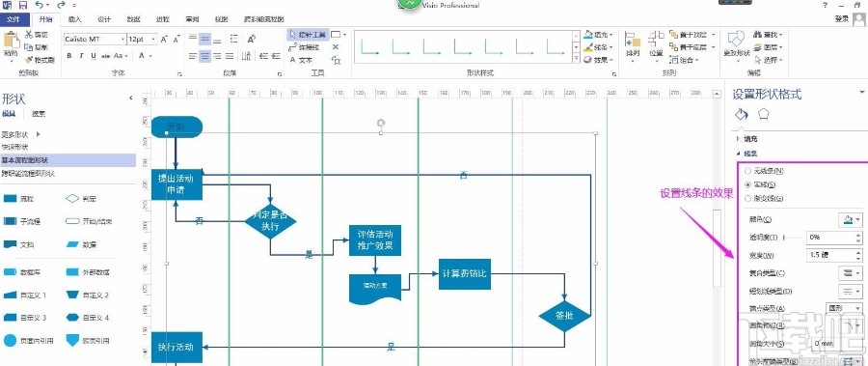
Task: Click the 登录 sign-in link
Action: click(841, 19)
